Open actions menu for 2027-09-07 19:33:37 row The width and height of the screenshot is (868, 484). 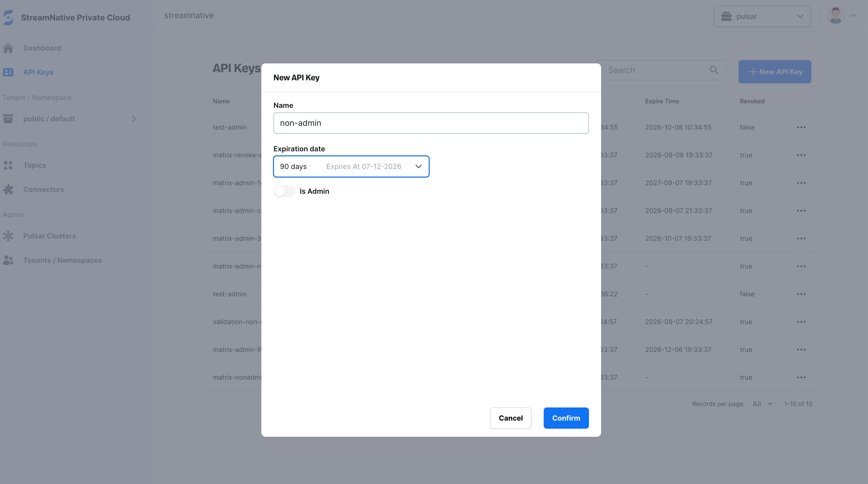pyautogui.click(x=801, y=183)
